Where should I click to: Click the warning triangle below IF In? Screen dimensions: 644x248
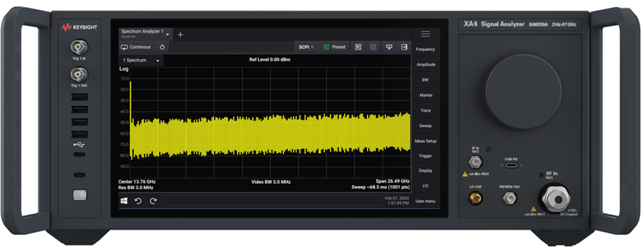coord(465,174)
